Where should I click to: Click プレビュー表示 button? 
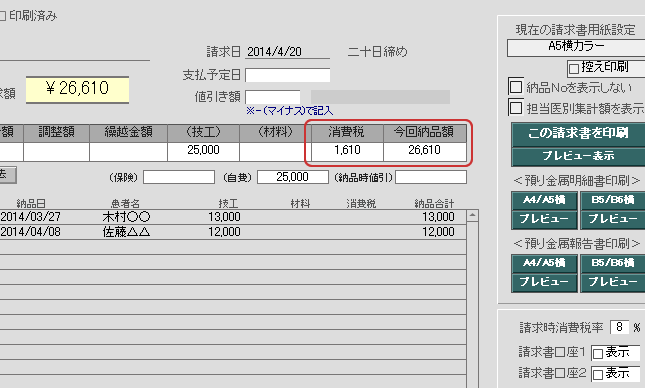[x=578, y=156]
